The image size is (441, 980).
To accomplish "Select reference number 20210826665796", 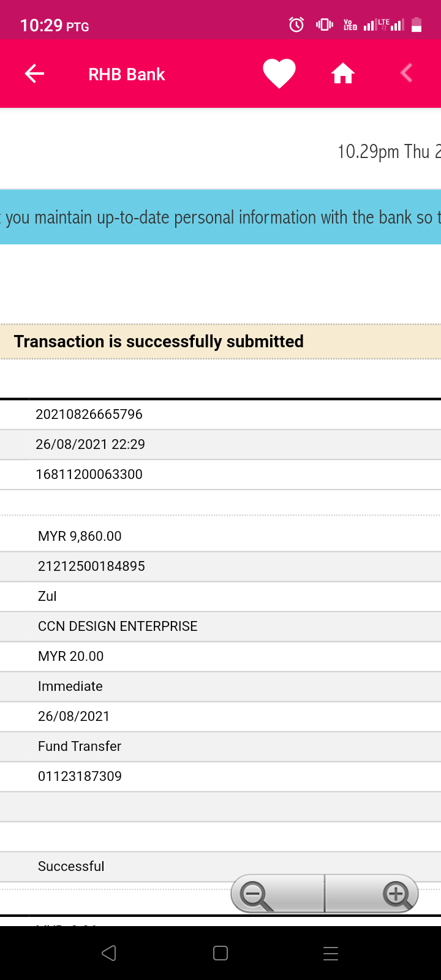I will pos(89,414).
